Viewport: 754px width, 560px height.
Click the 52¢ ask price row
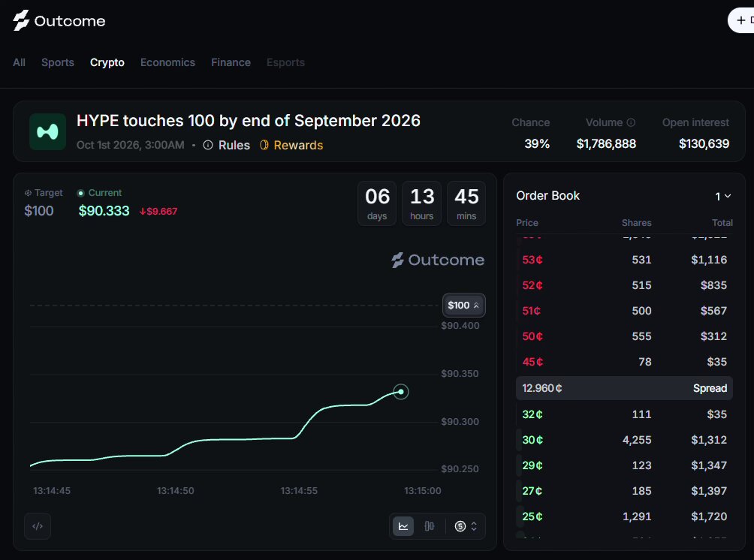(624, 285)
